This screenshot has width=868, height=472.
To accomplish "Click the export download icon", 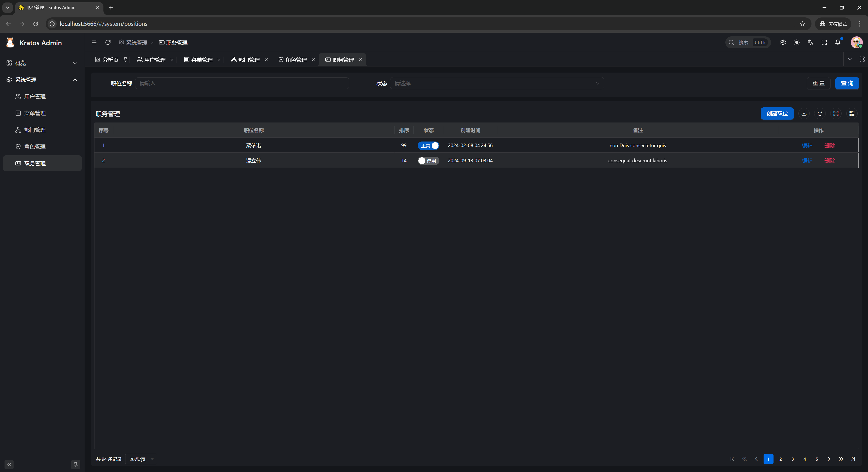I will [804, 113].
